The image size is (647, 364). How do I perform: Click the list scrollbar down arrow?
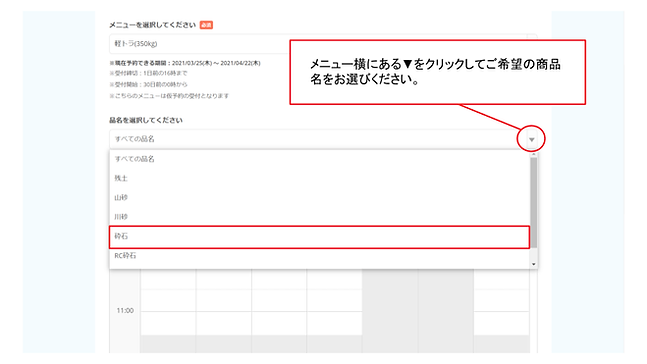pos(534,264)
